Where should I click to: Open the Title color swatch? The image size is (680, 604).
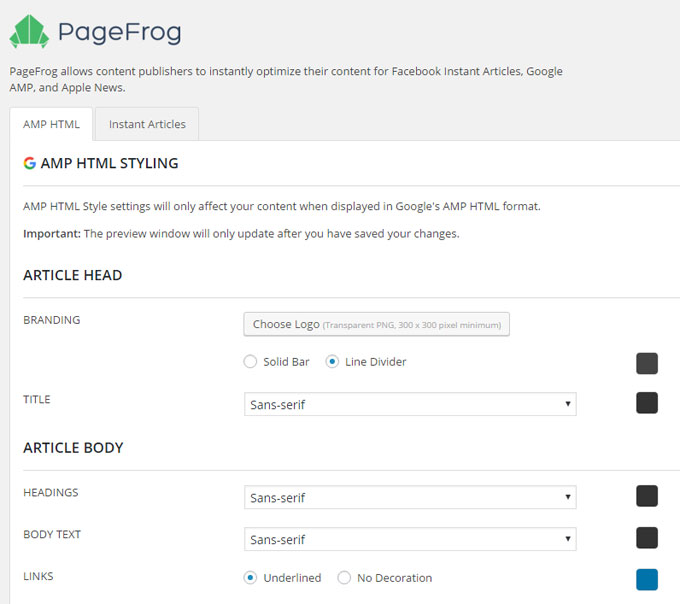tap(647, 403)
